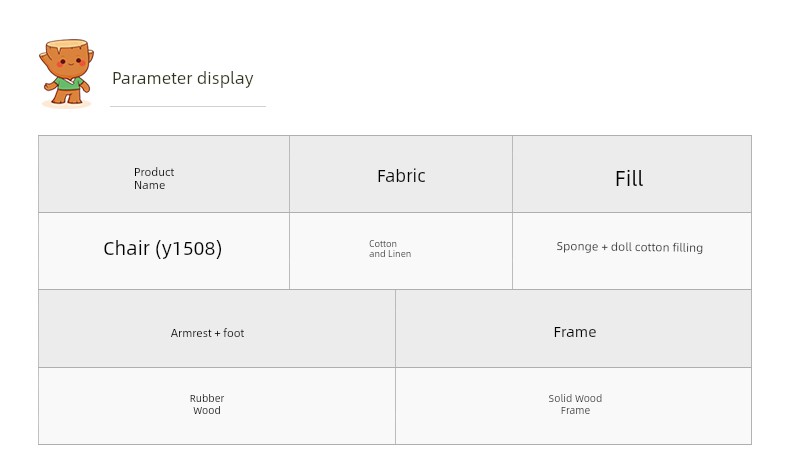
Task: Click the word Fabric
Action: [401, 176]
